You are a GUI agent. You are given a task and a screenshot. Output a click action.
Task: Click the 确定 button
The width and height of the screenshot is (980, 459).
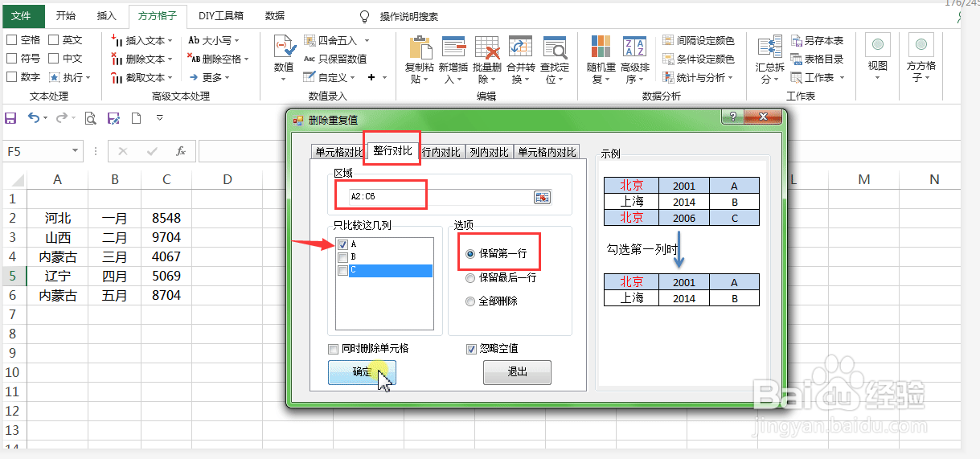362,372
